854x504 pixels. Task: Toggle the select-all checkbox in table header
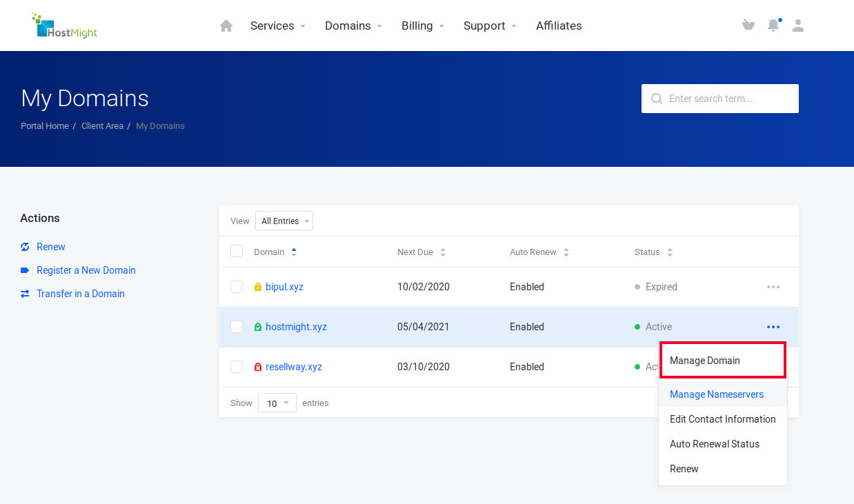237,252
